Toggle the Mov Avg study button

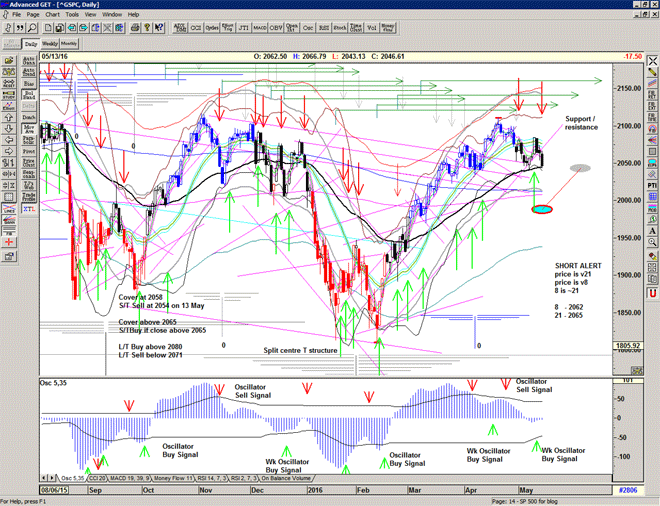(x=28, y=129)
